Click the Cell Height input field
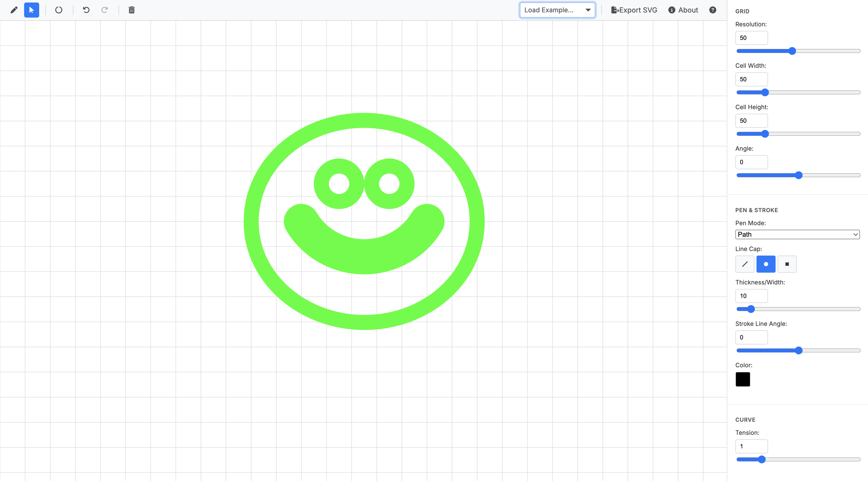 point(751,121)
